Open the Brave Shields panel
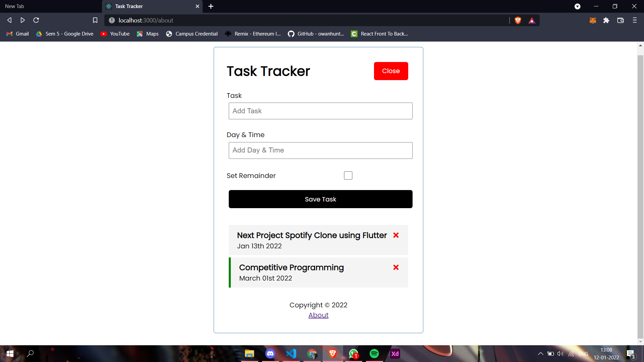 518,20
